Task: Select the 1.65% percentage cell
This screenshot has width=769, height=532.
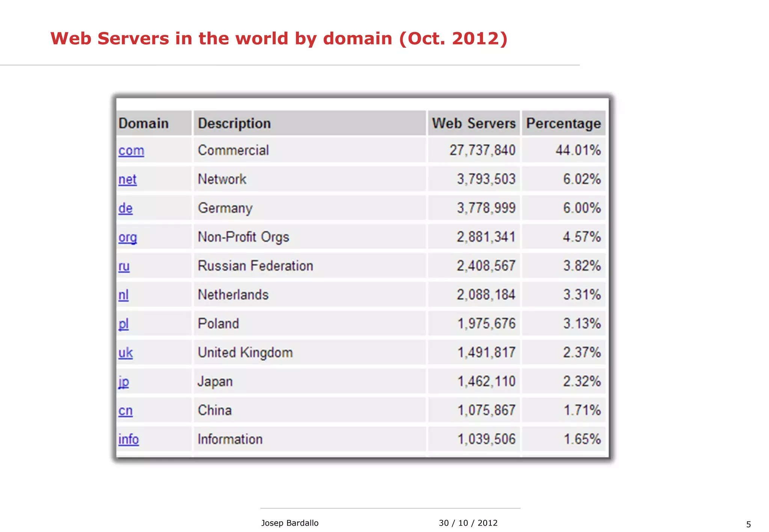Action: [564, 439]
